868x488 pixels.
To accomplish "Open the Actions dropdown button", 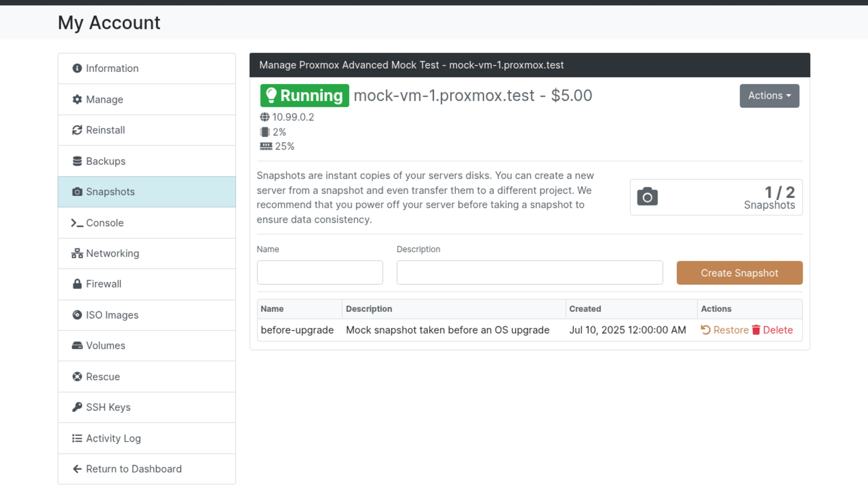I will (x=769, y=96).
